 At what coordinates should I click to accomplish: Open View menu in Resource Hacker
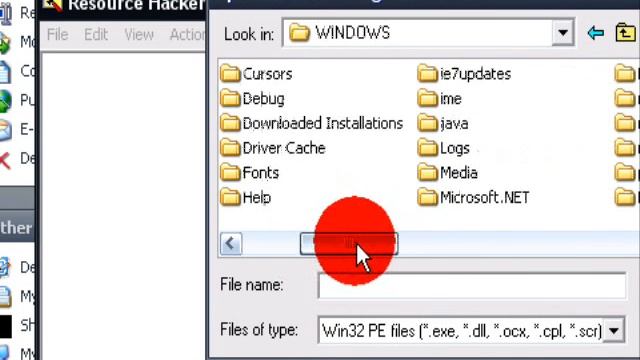(x=139, y=35)
